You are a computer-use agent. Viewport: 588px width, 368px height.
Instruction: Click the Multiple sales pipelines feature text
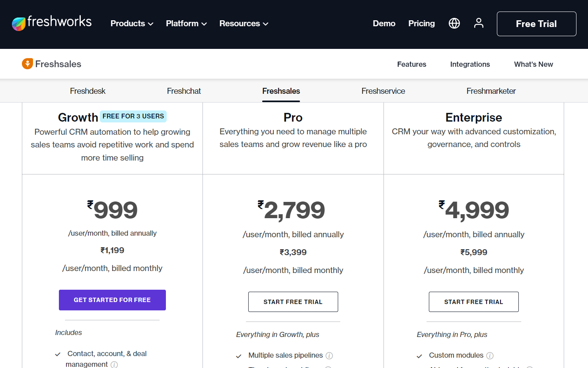(286, 355)
